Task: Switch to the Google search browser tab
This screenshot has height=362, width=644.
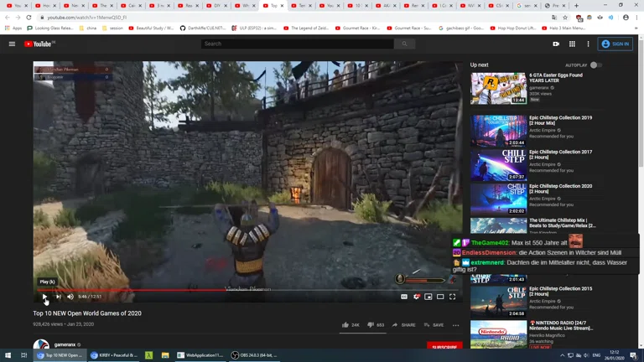Action: [527, 6]
